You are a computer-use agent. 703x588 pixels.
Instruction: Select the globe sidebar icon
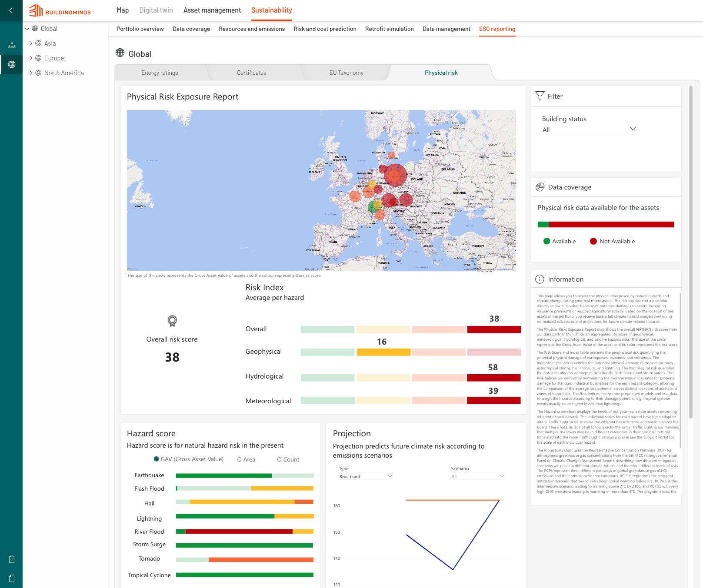tap(12, 64)
